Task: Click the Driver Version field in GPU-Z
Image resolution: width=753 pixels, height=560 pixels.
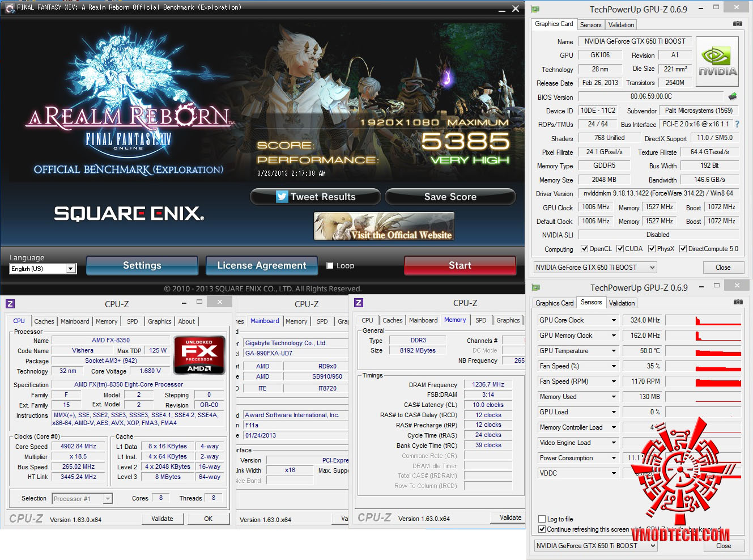Action: point(658,193)
